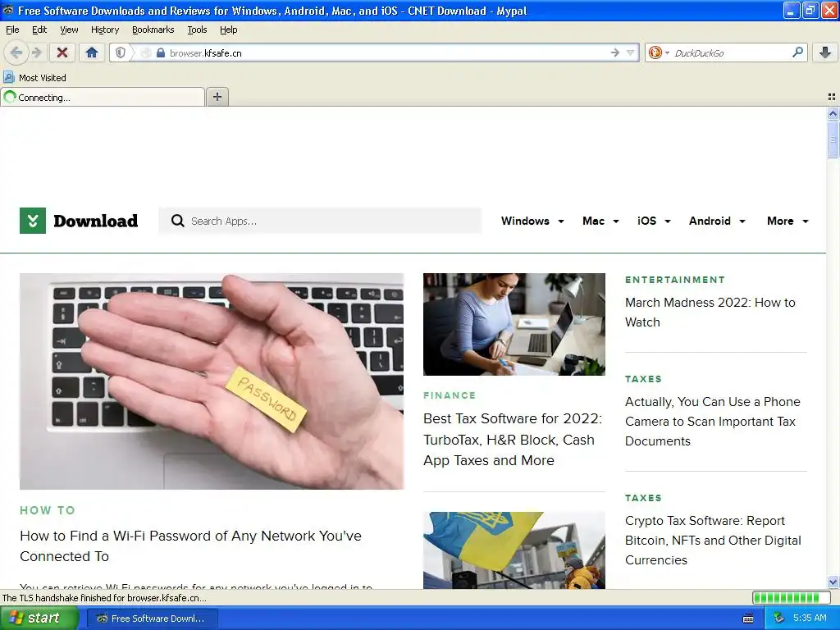Click the Download site title
840x630 pixels.
tap(95, 221)
